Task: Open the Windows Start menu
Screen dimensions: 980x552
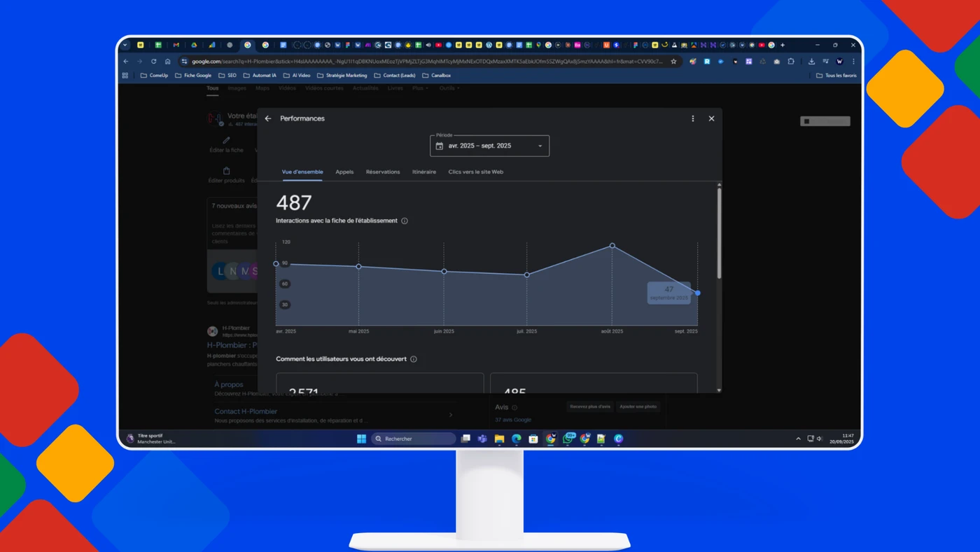Action: (361, 439)
